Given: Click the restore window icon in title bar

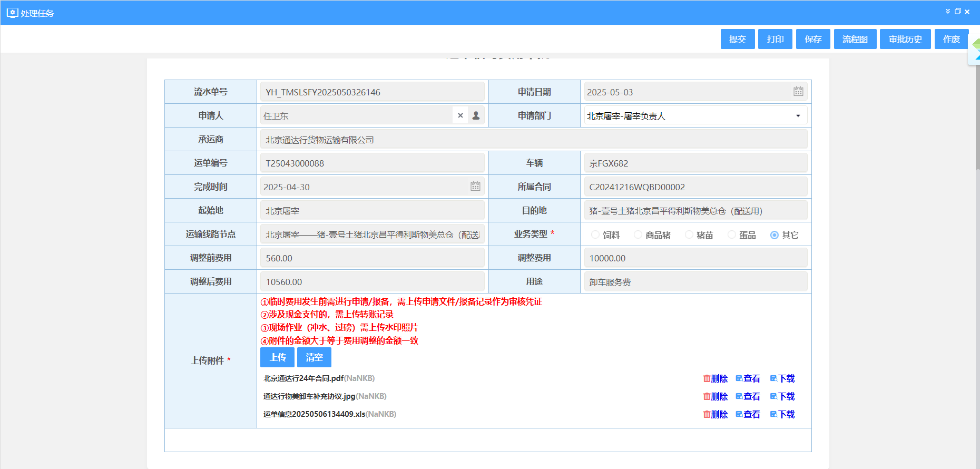Looking at the screenshot, I should coord(957,12).
